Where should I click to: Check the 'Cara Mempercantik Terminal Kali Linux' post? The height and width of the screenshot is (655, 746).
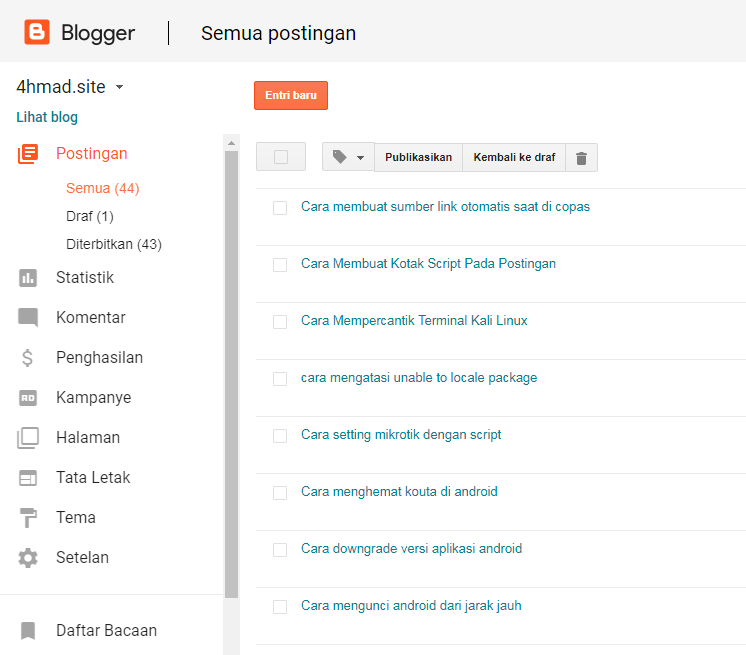point(280,322)
